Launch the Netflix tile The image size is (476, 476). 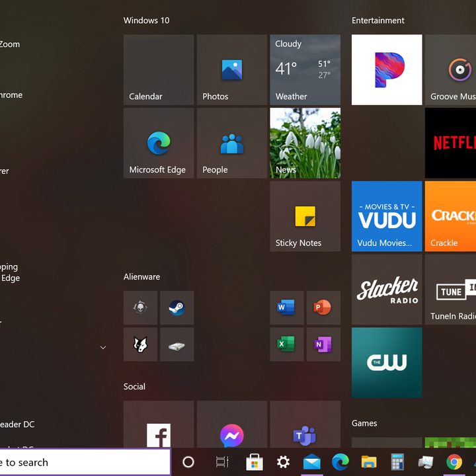click(450, 143)
